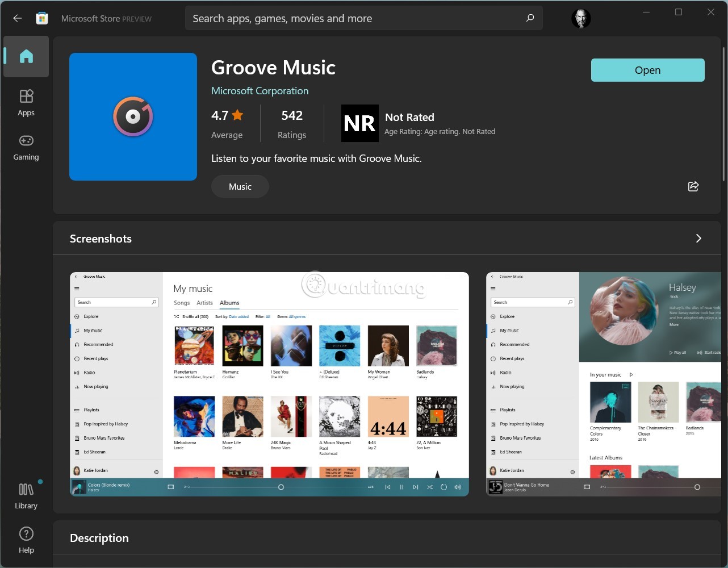Open the Apps section
Screen dimensions: 728x568
point(26,103)
